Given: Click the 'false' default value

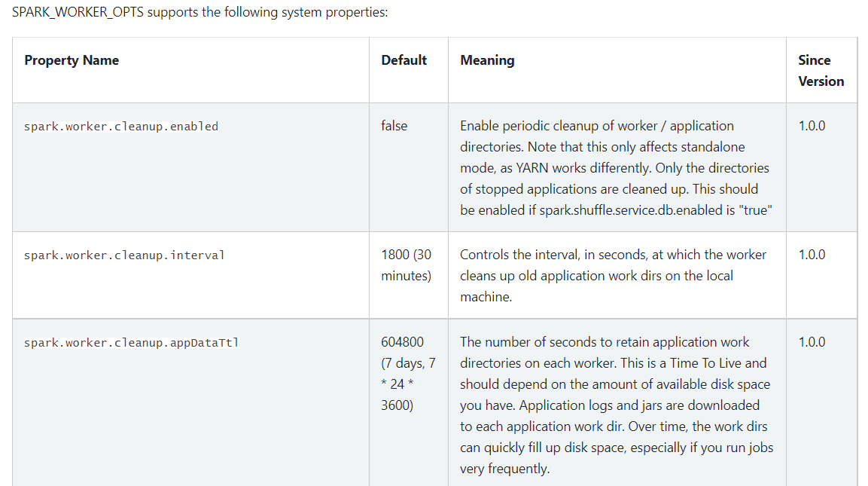Looking at the screenshot, I should pos(394,126).
